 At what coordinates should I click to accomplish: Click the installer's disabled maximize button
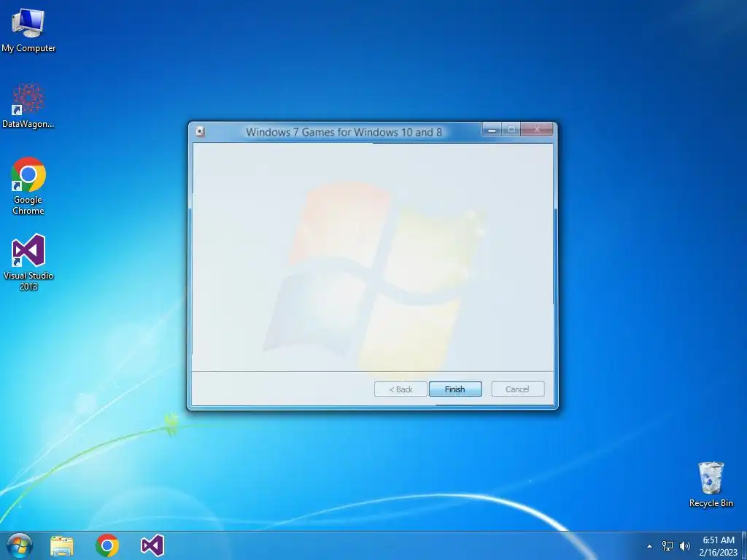coord(511,129)
